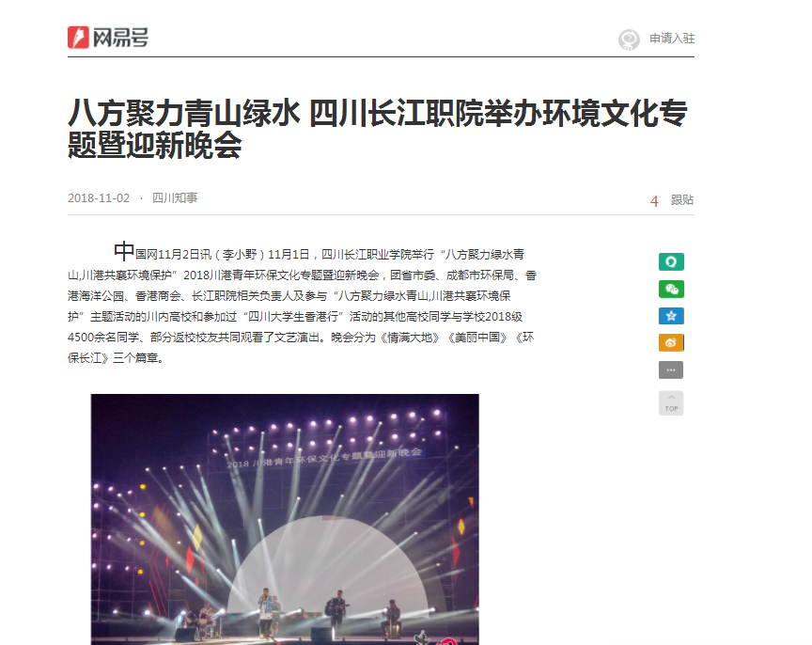Click the gray user avatar icon
The height and width of the screenshot is (645, 812).
629,39
